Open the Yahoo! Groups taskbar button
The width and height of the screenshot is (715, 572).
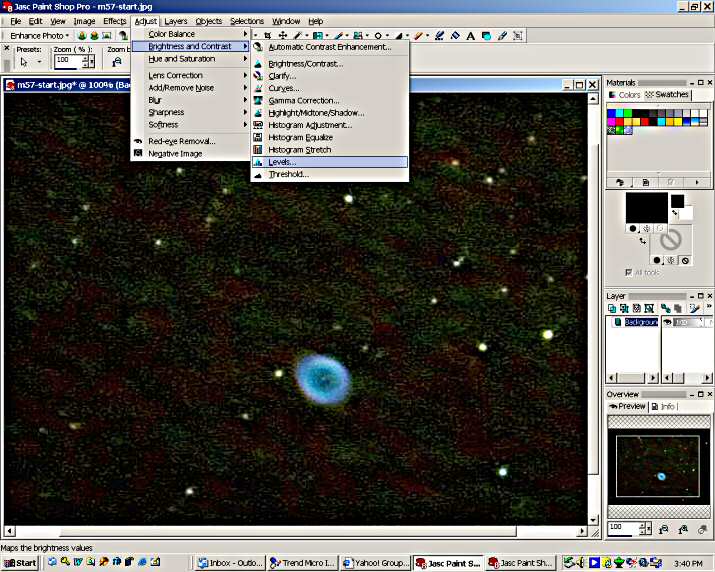(375, 563)
